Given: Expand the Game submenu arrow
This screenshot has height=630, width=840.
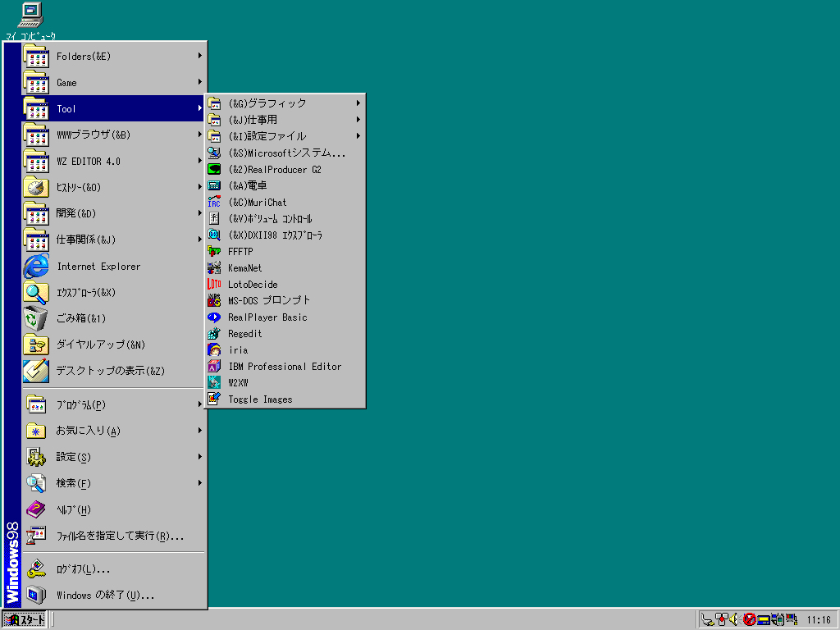Looking at the screenshot, I should pos(200,82).
